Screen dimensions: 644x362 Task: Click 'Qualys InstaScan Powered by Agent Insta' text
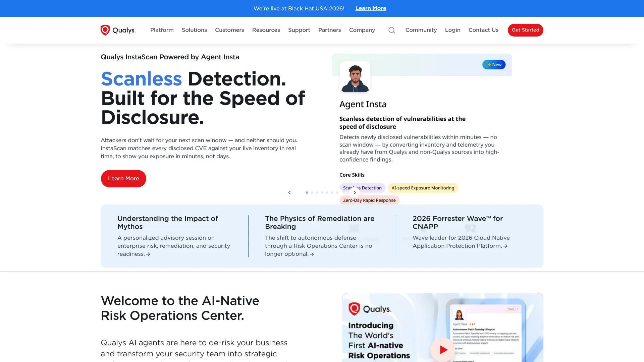coord(170,57)
